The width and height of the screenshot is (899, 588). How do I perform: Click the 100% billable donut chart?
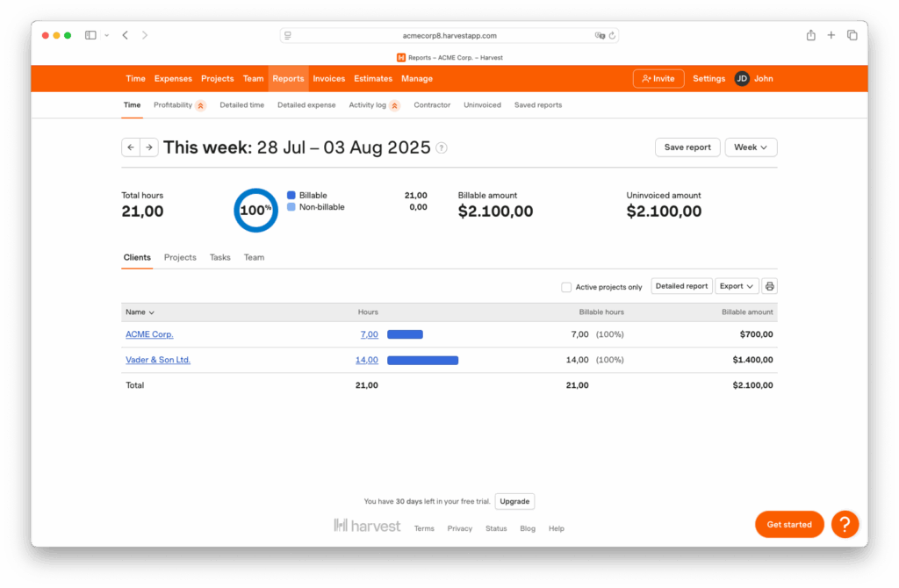pos(255,211)
